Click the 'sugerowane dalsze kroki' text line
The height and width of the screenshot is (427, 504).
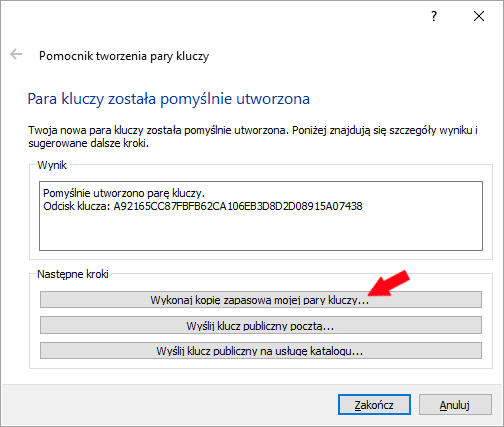point(88,143)
